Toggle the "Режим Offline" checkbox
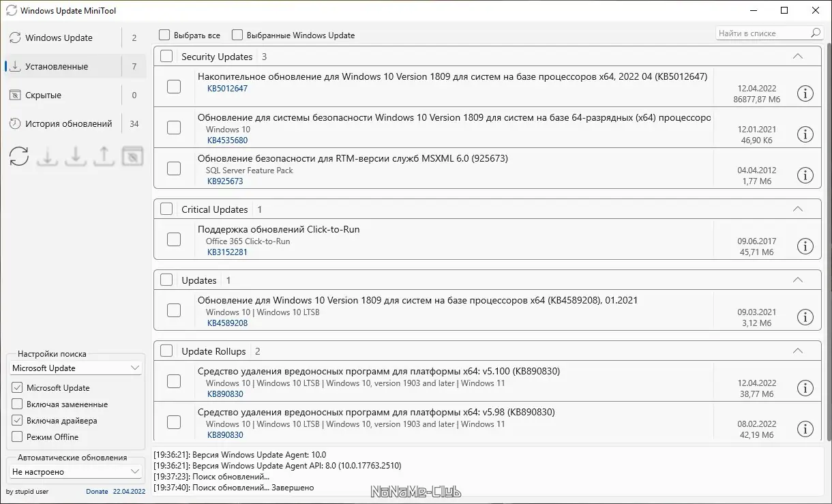Screen dimensions: 832x504 pos(18,437)
